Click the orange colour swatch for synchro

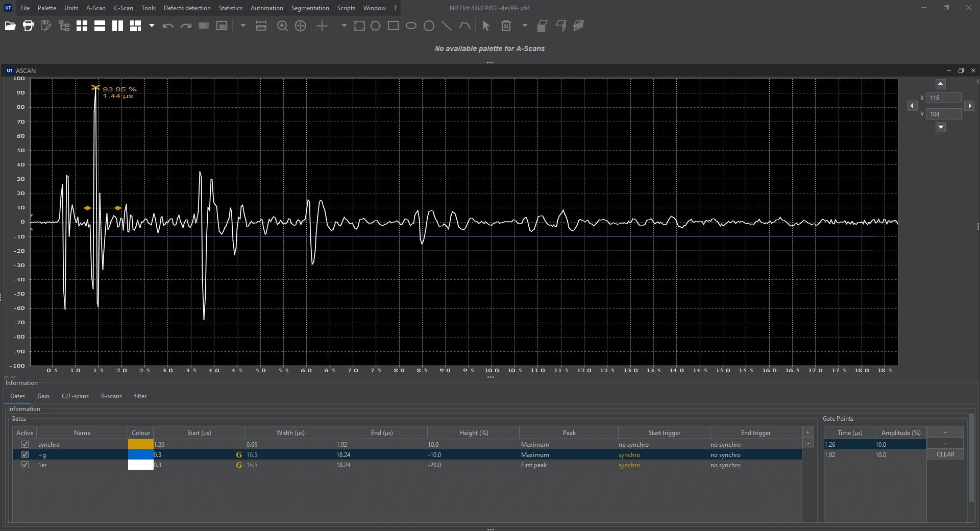(141, 445)
